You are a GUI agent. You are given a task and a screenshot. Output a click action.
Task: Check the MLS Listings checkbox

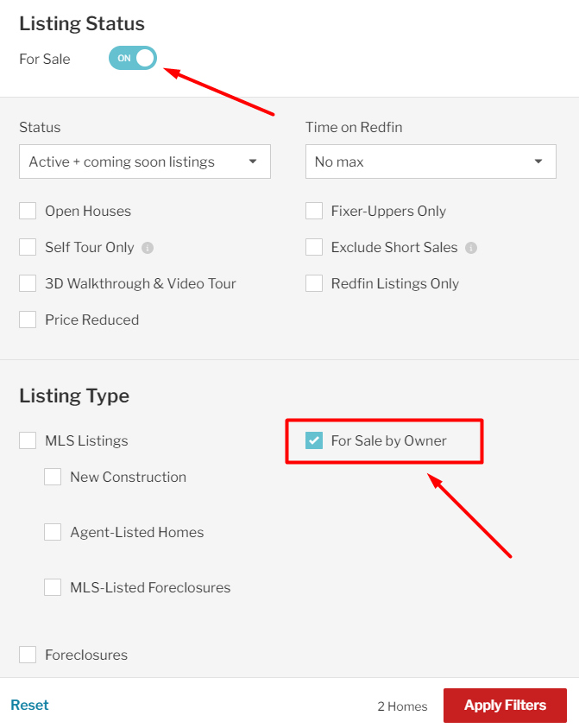click(x=28, y=440)
